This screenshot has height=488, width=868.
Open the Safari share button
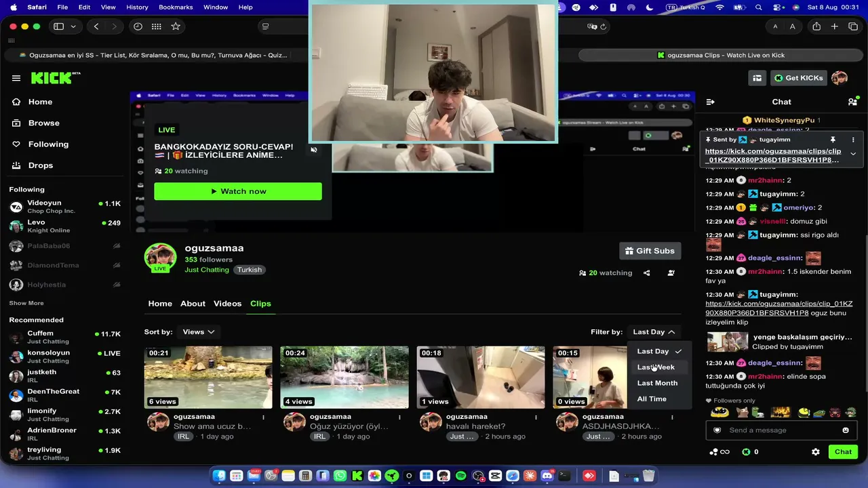[x=816, y=26]
